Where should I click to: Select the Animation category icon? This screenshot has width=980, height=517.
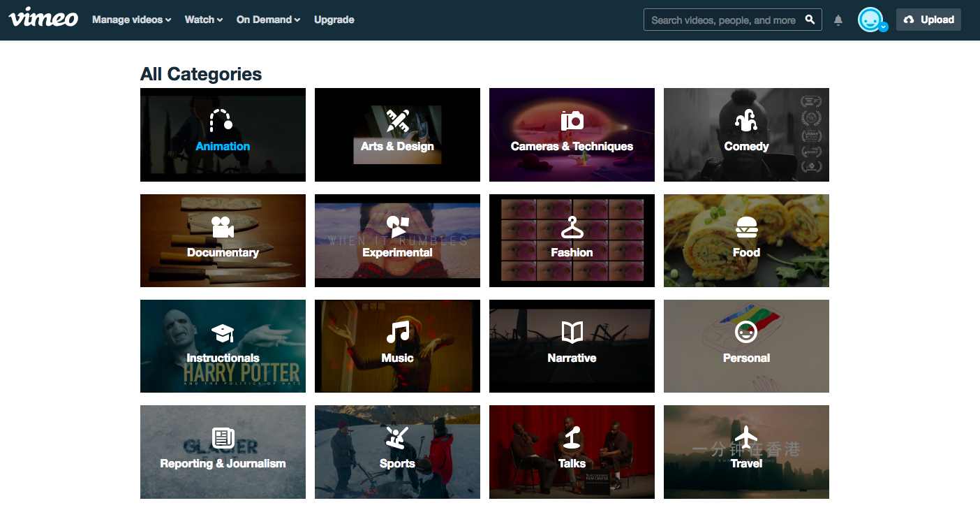(x=223, y=120)
